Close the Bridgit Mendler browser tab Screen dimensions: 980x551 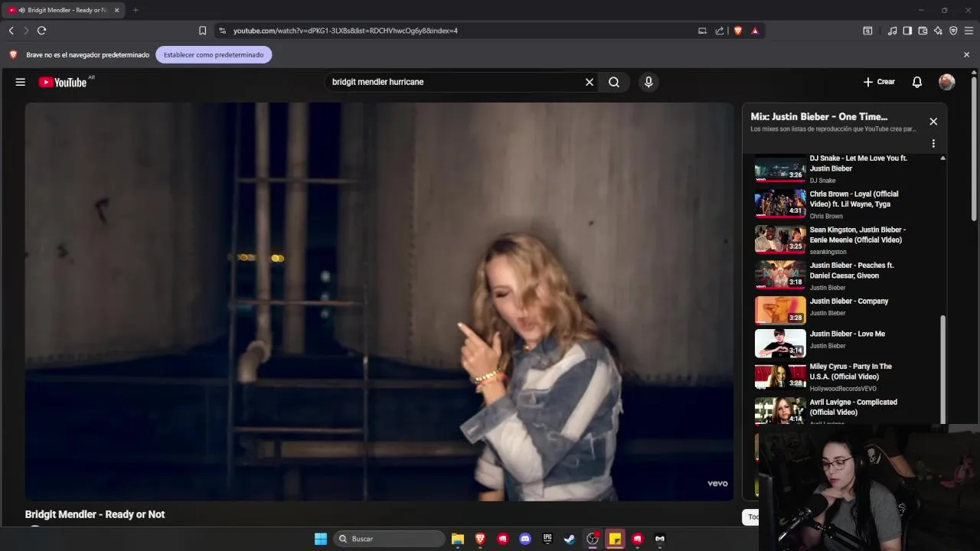pos(116,10)
